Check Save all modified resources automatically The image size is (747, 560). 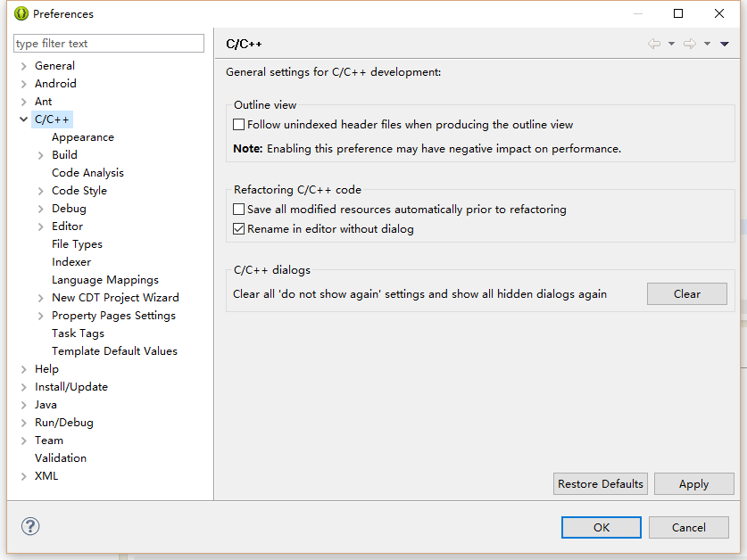click(x=239, y=210)
